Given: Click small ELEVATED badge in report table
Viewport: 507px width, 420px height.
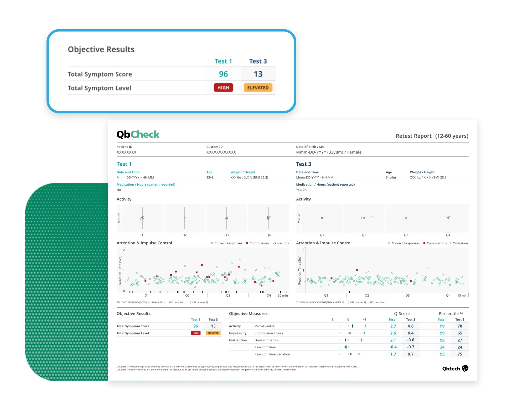Looking at the screenshot, I should pos(213,333).
